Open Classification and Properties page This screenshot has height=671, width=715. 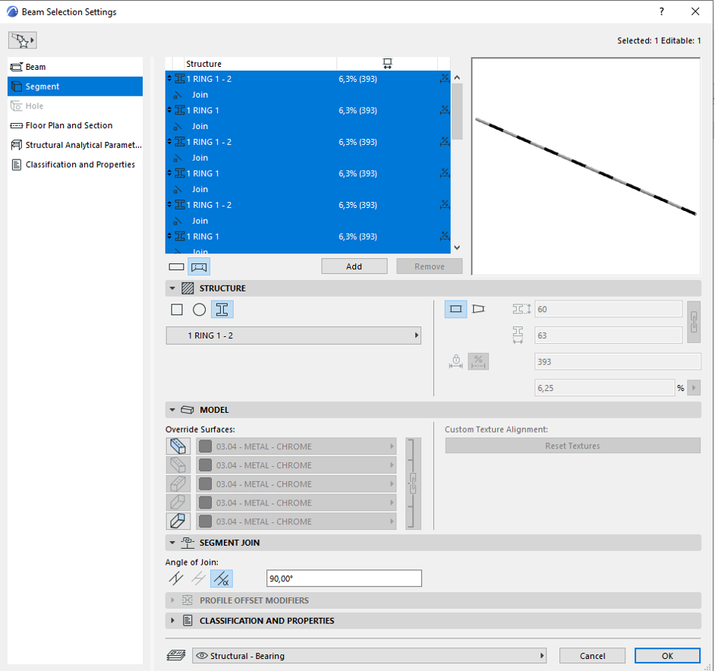75,165
